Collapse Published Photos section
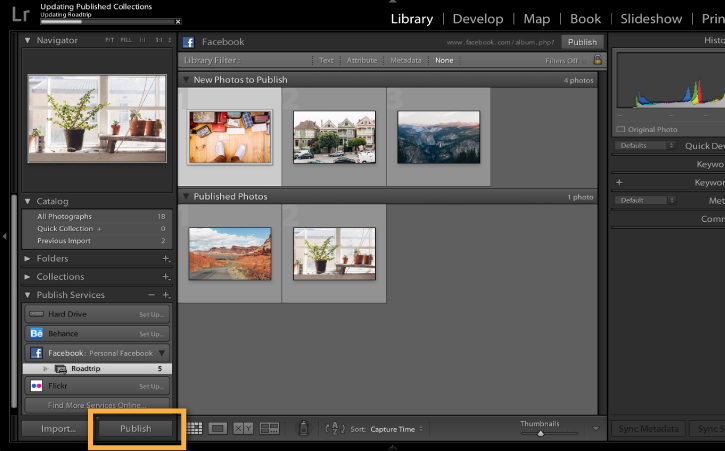 (x=186, y=196)
